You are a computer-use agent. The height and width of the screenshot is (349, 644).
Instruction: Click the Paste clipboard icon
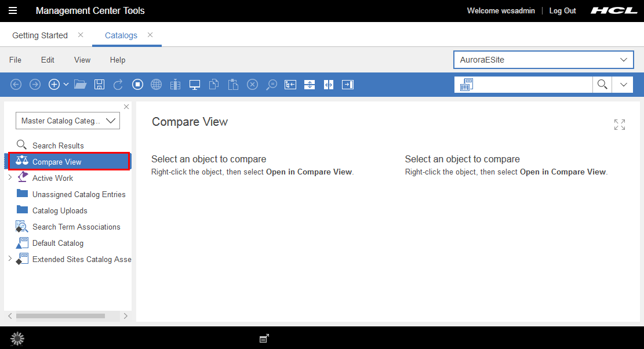coord(233,85)
